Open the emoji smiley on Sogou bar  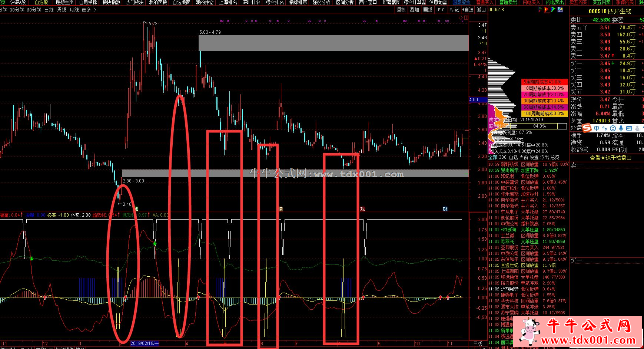(x=613, y=128)
